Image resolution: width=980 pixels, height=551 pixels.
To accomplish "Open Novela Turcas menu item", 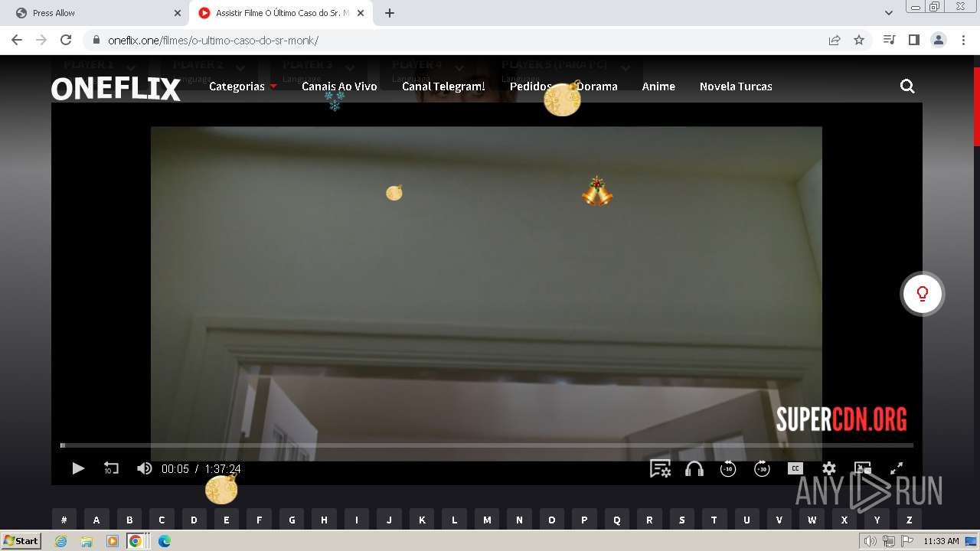I will tap(736, 86).
